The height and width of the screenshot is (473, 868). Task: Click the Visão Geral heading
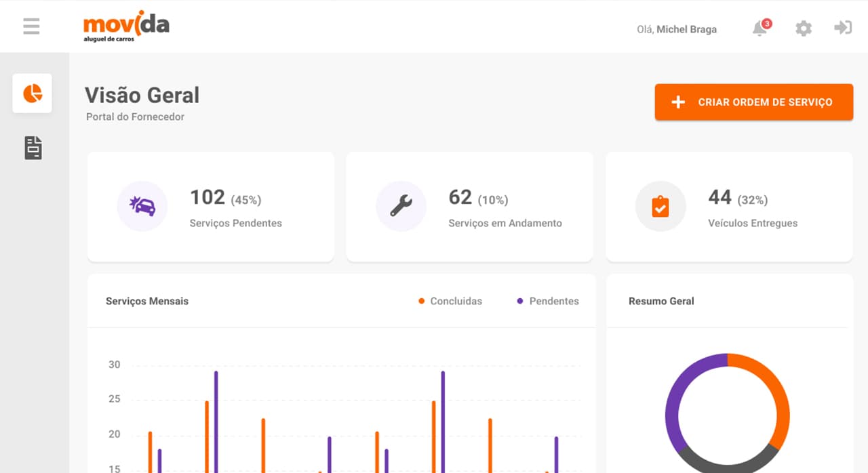(142, 96)
